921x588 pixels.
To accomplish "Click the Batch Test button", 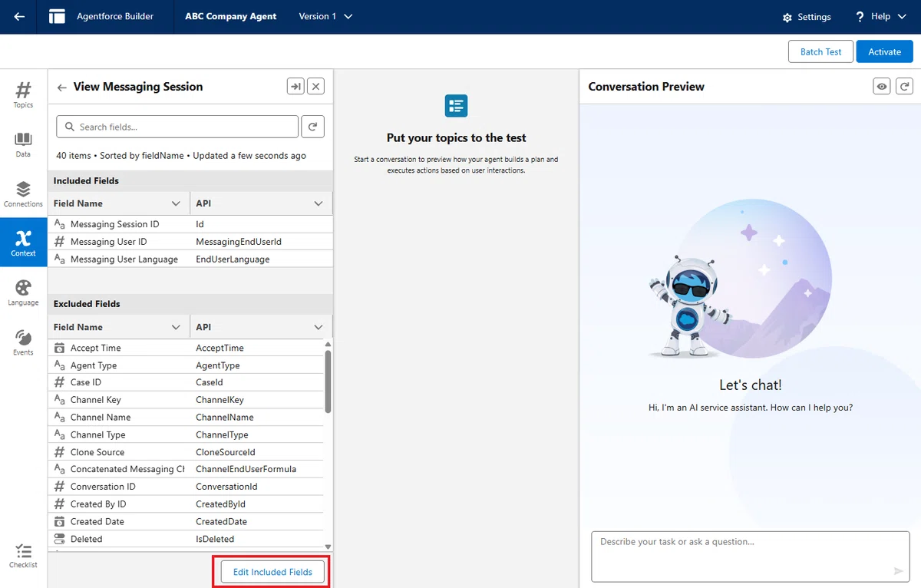I will [820, 51].
